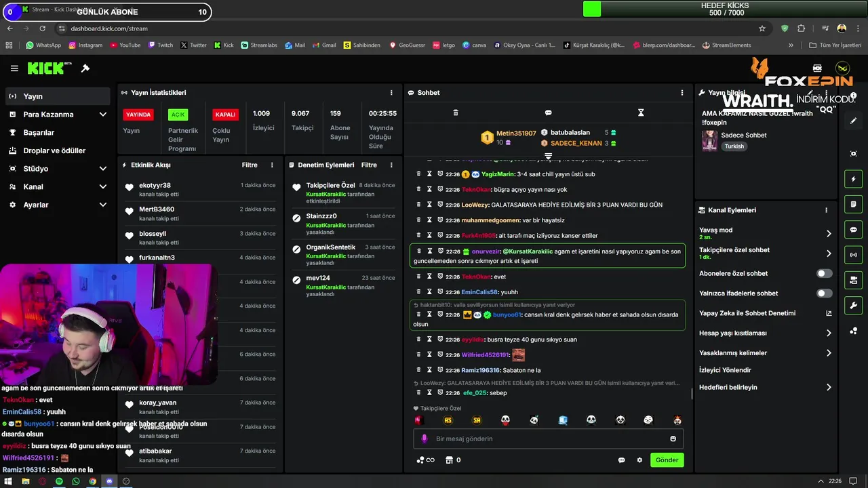Open Hedeferi belirleyin arrow
868x488 pixels.
[x=829, y=388]
